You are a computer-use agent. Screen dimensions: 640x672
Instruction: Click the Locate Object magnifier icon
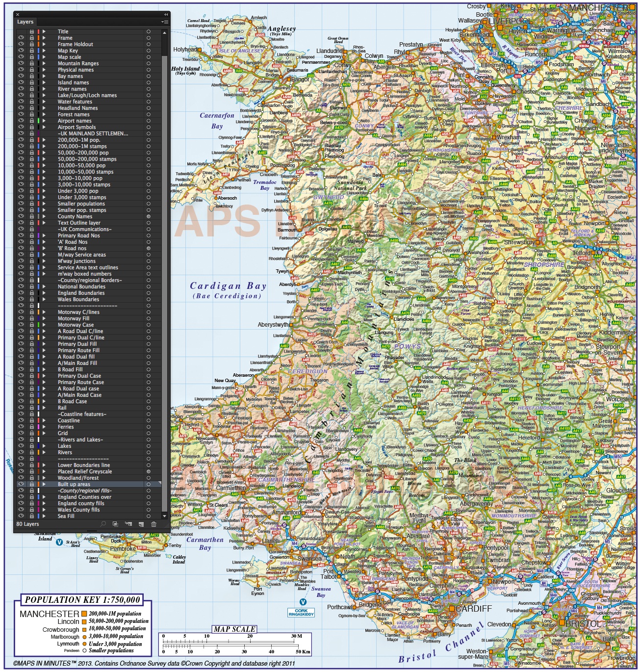(x=103, y=524)
